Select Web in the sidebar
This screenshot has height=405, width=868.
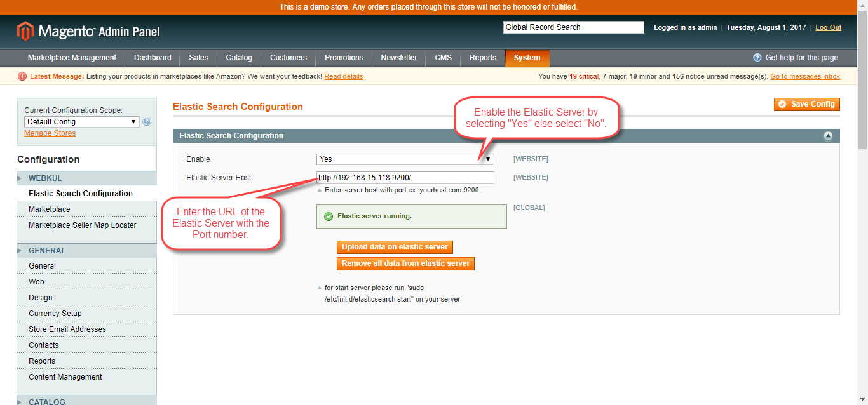click(x=87, y=282)
